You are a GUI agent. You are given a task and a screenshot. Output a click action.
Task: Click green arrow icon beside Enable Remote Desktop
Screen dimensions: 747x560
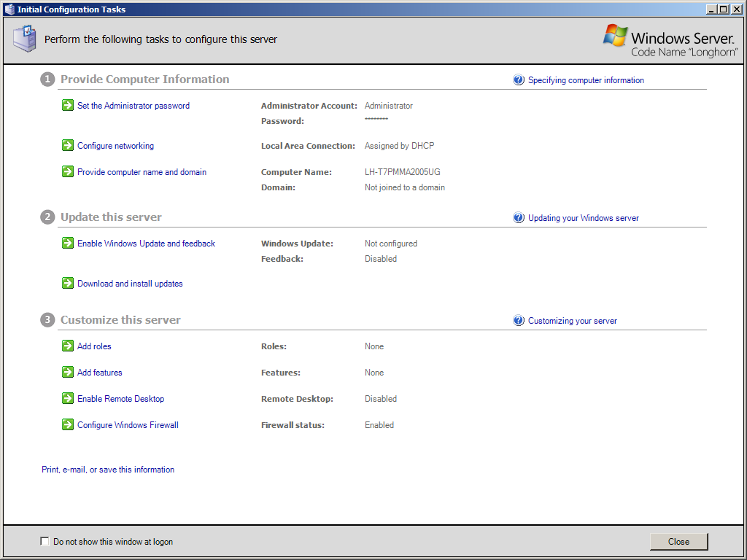pos(68,399)
